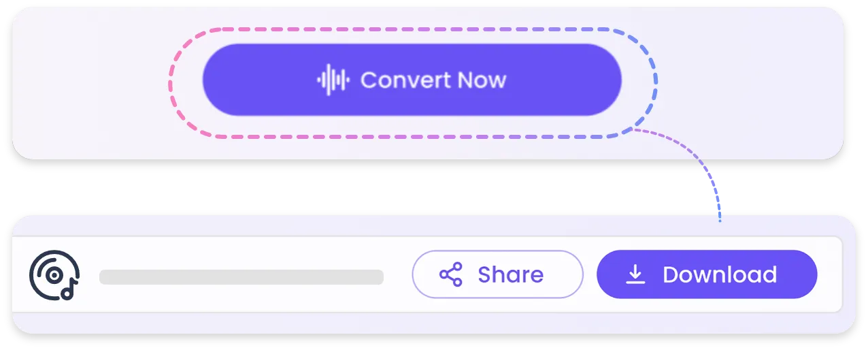Click the Download button

click(x=707, y=274)
